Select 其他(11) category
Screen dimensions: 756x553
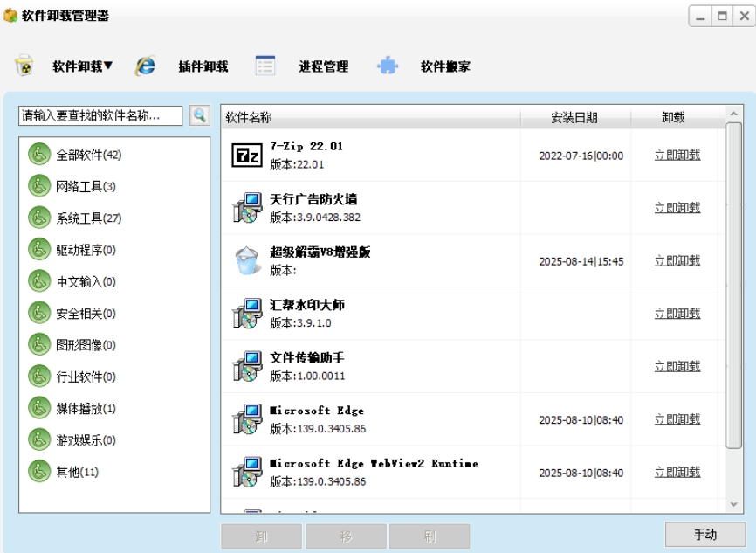click(77, 472)
